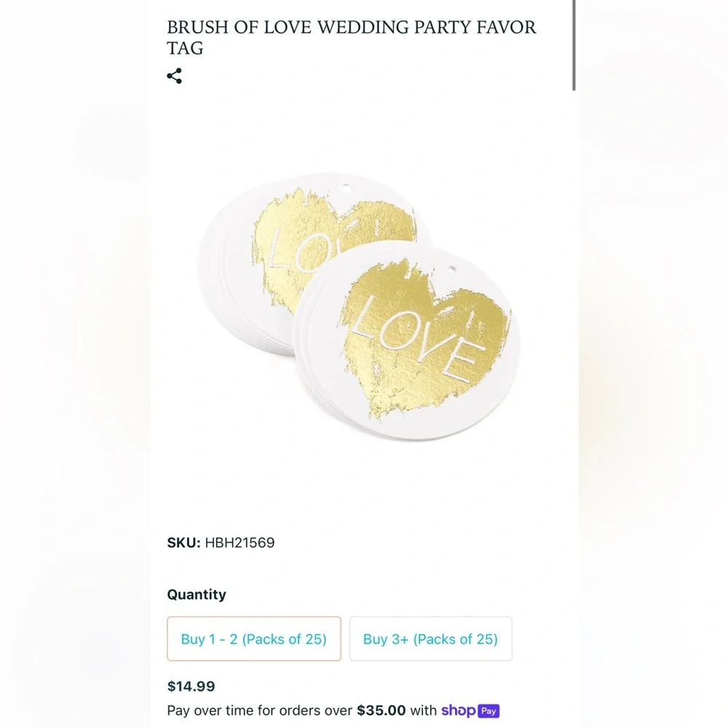
Task: Click the $14.99 price
Action: click(x=191, y=687)
